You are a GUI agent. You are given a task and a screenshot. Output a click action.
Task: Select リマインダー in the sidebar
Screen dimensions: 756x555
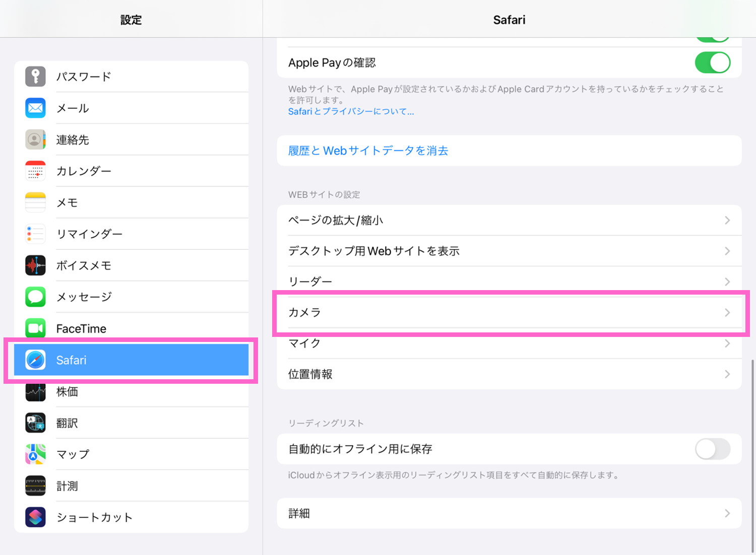(89, 234)
